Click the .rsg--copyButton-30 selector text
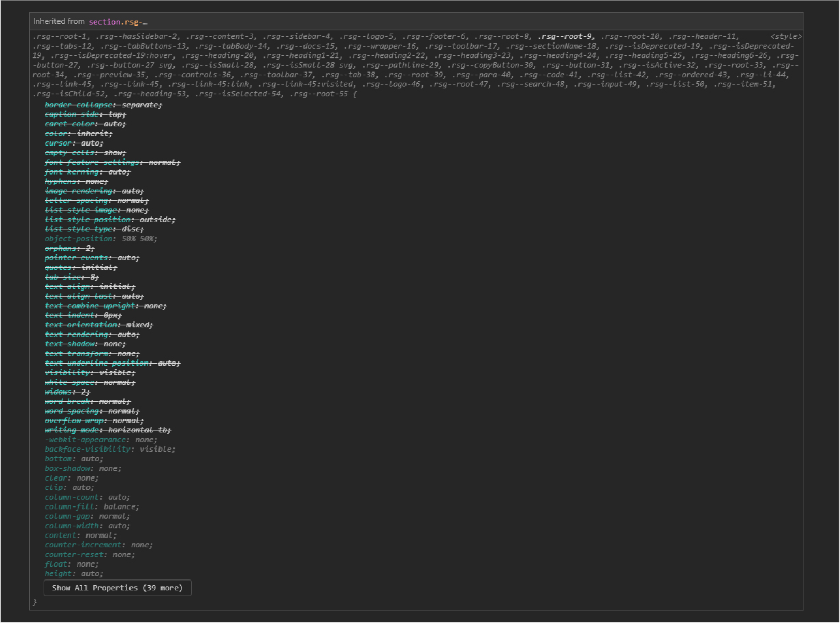The image size is (840, 623). point(490,65)
